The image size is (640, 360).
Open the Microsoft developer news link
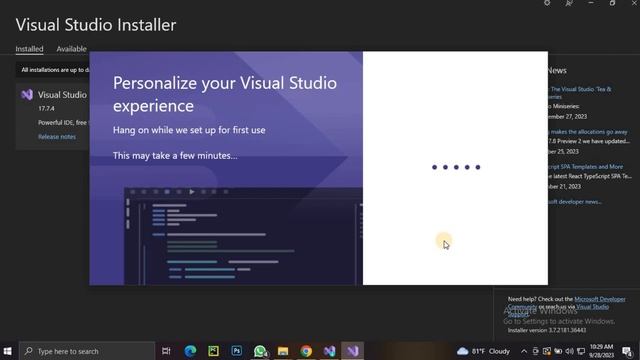pos(575,202)
